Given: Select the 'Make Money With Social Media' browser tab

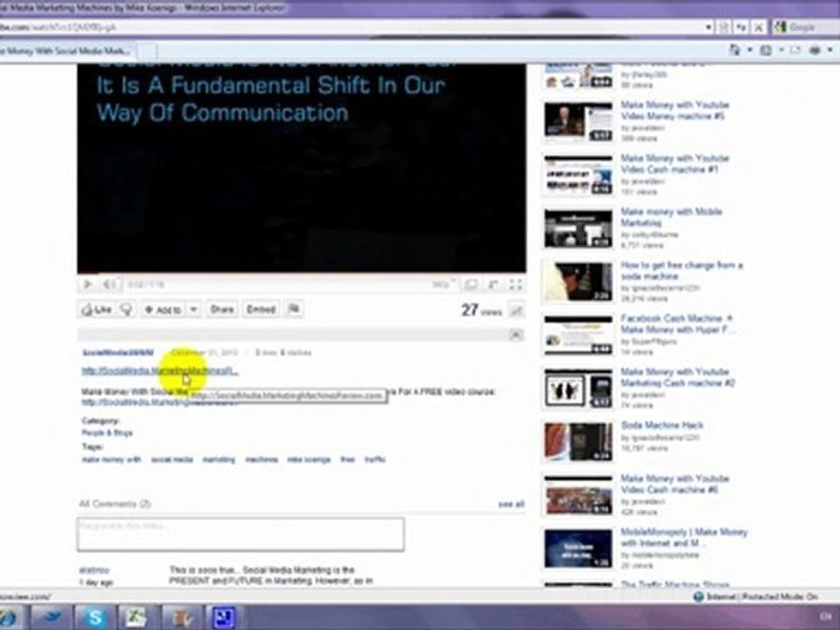Looking at the screenshot, I should [x=66, y=52].
